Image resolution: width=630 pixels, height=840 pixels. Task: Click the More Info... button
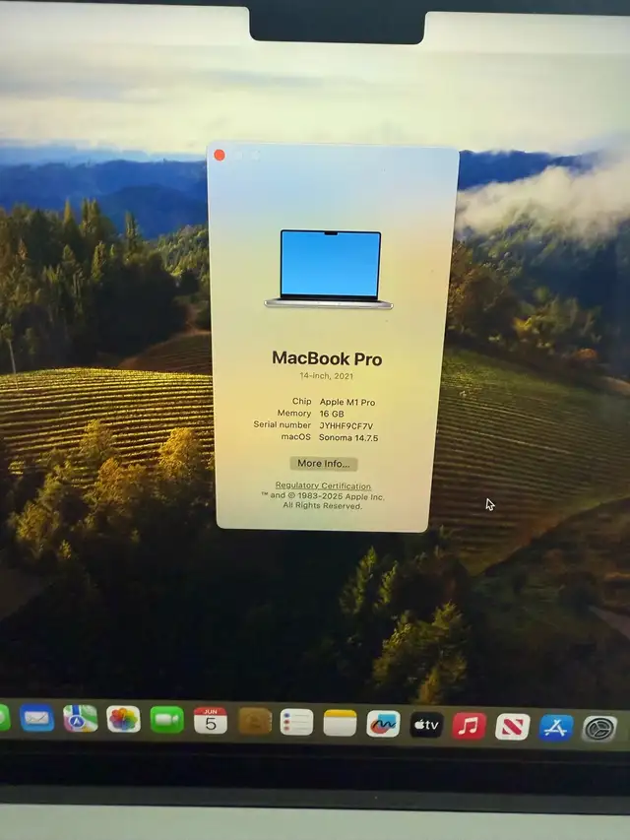point(324,464)
